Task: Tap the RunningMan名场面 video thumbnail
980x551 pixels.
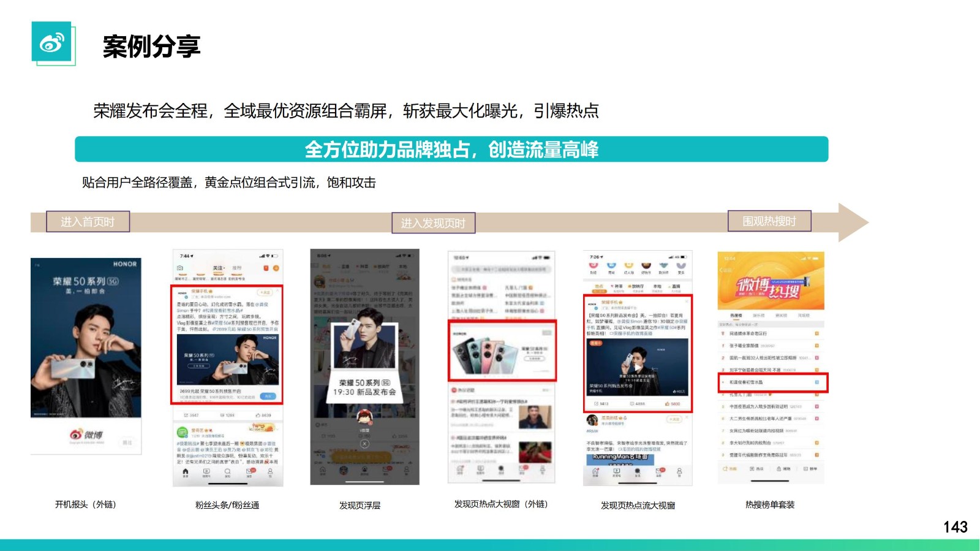Action: pyautogui.click(x=620, y=459)
